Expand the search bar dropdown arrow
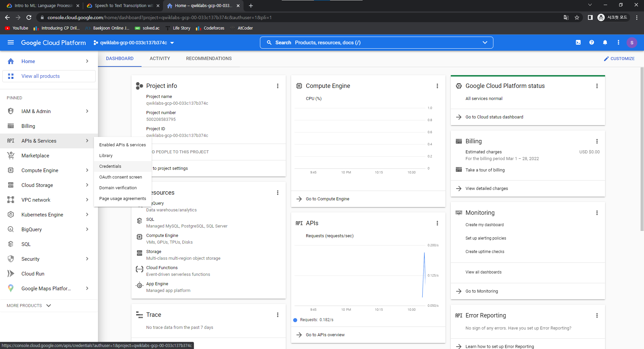Viewport: 644px width, 349px height. pyautogui.click(x=485, y=43)
